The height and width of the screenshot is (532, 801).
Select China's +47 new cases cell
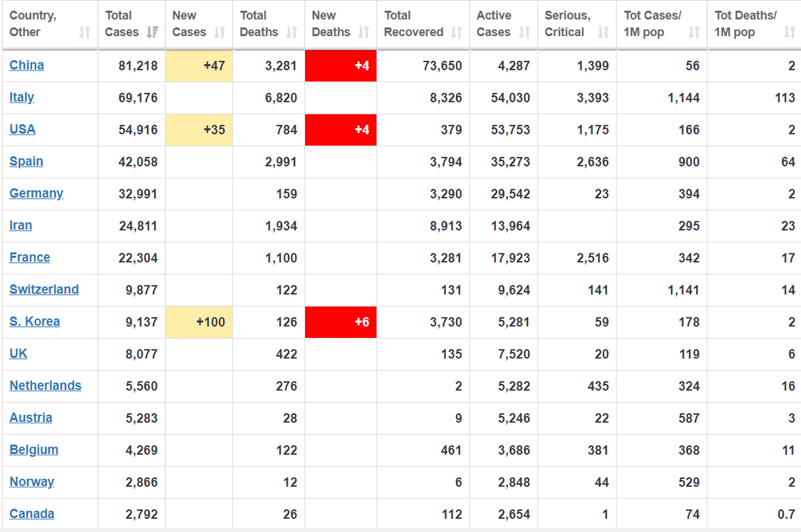199,66
